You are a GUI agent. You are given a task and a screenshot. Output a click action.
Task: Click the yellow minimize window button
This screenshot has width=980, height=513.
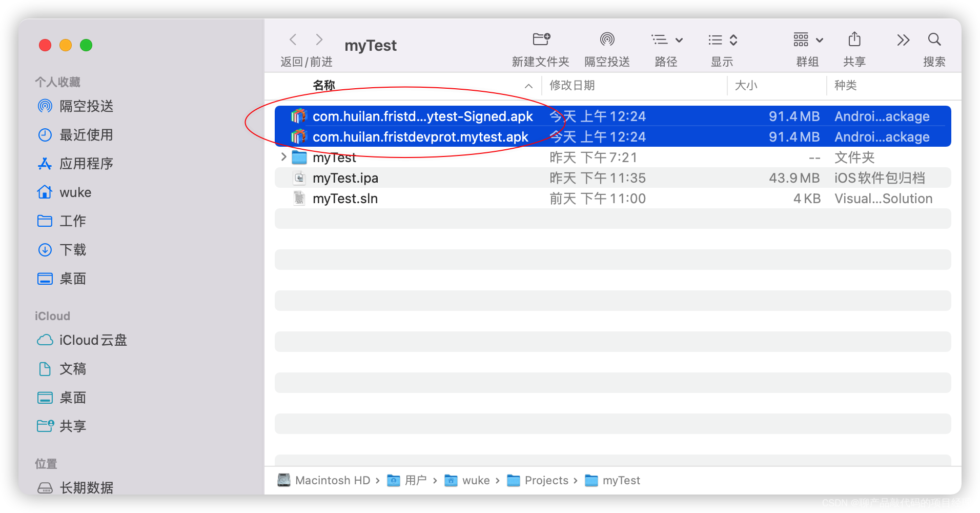(x=66, y=45)
